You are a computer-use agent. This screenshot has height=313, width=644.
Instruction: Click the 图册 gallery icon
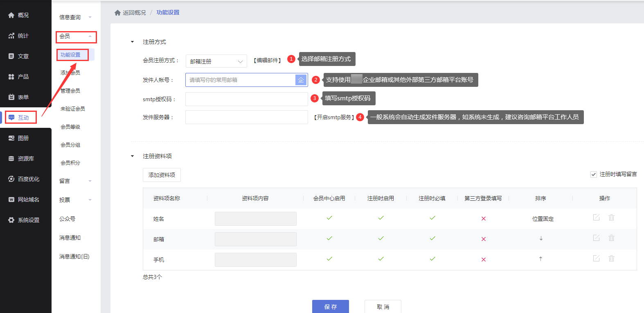click(x=11, y=138)
